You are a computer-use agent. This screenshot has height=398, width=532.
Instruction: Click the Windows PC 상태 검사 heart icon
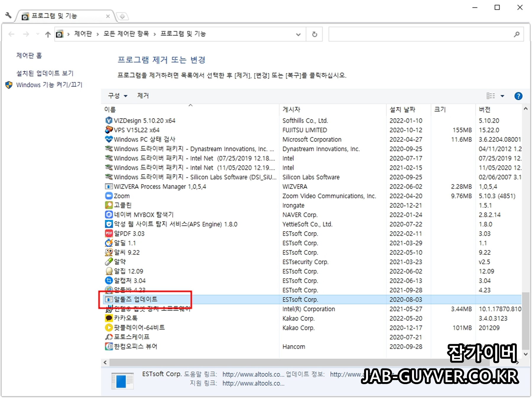point(109,139)
